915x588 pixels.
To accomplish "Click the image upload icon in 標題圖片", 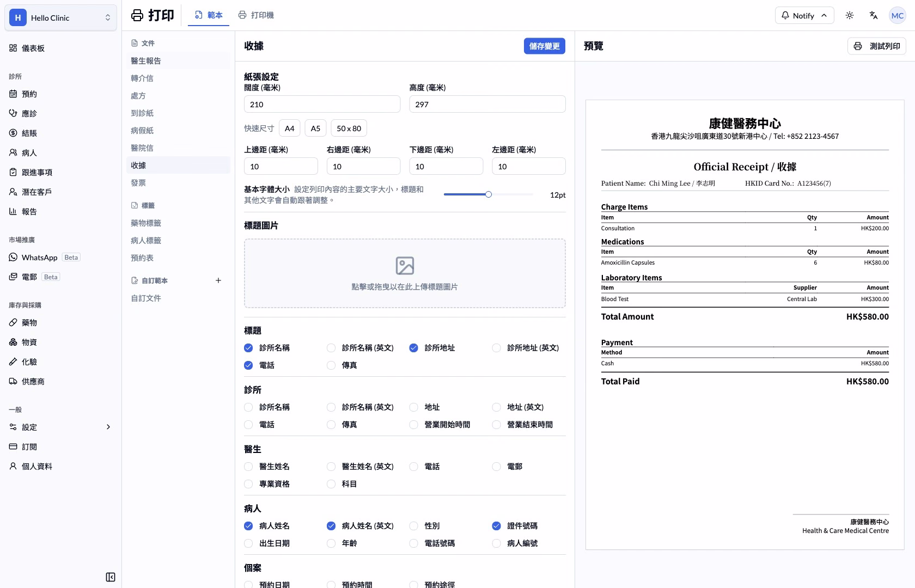I will 405,266.
